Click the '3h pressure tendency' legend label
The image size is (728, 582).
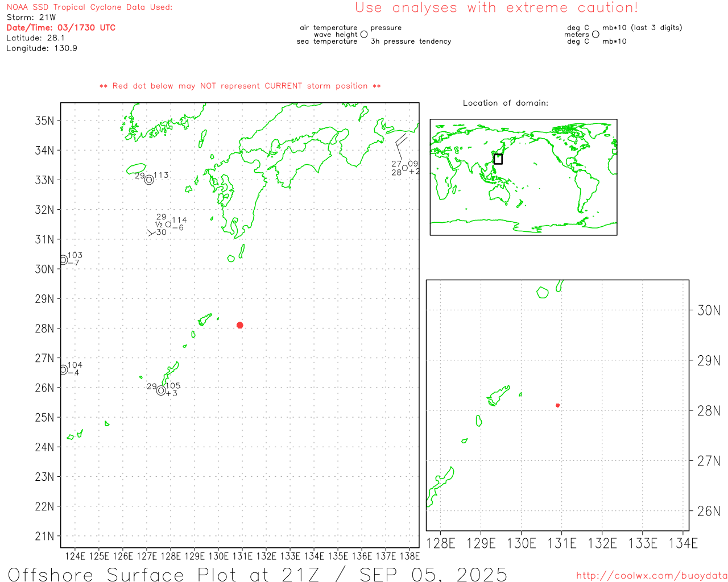411,41
